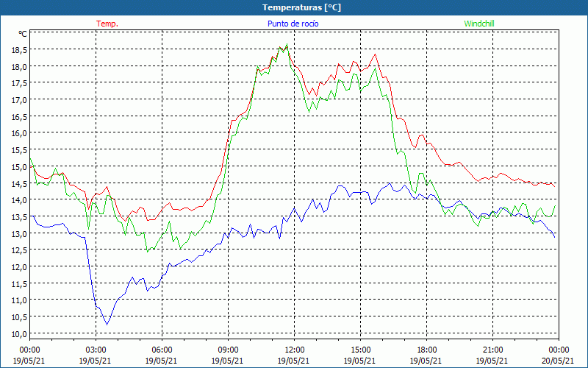Click the 12:00 time axis label
This screenshot has height=368, width=588.
(x=295, y=350)
